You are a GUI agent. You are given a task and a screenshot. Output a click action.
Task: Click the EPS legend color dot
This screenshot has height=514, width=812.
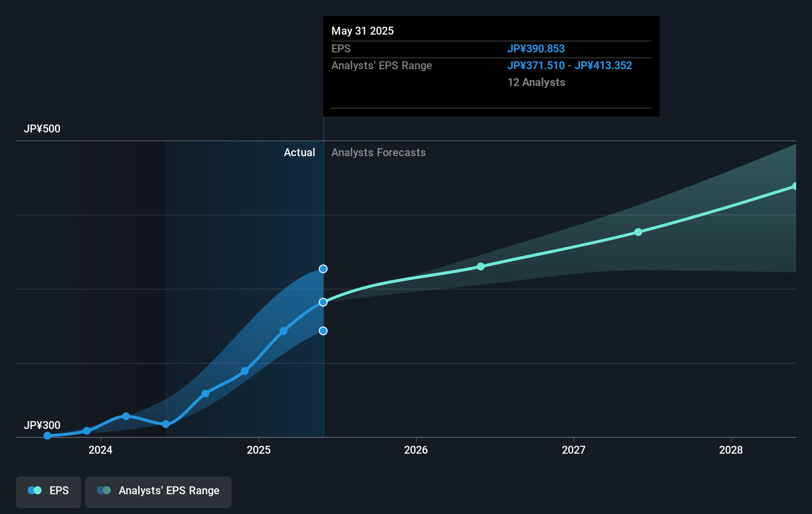coord(34,490)
